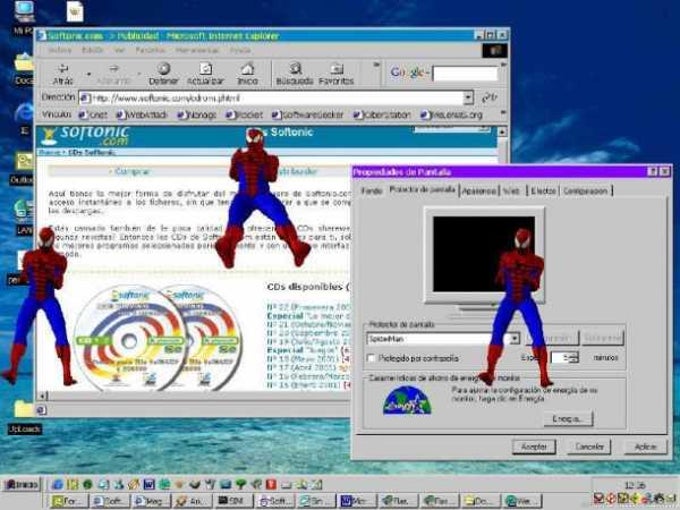Open the Protector de pantalla SpiderMan dropdown
680x510 pixels.
514,338
